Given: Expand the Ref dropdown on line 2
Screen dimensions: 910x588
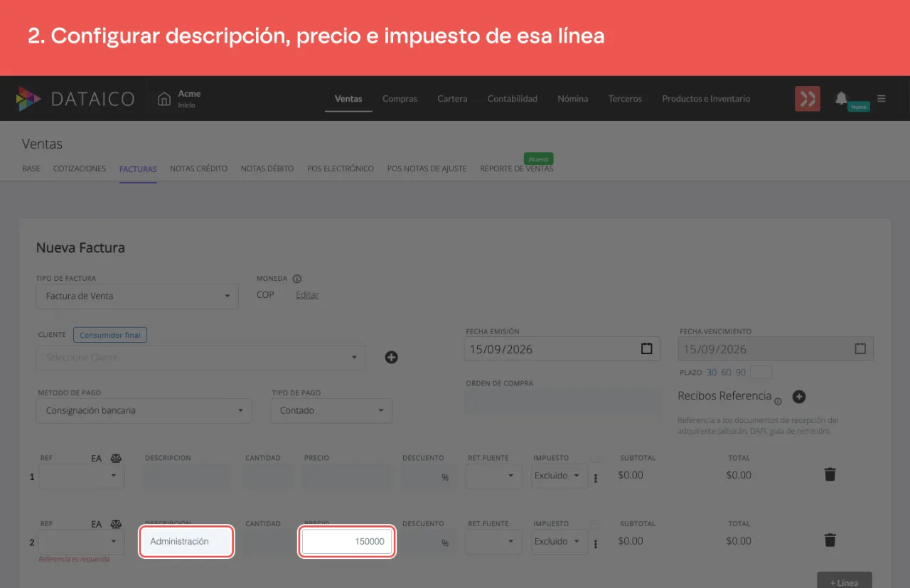Looking at the screenshot, I should coord(82,542).
